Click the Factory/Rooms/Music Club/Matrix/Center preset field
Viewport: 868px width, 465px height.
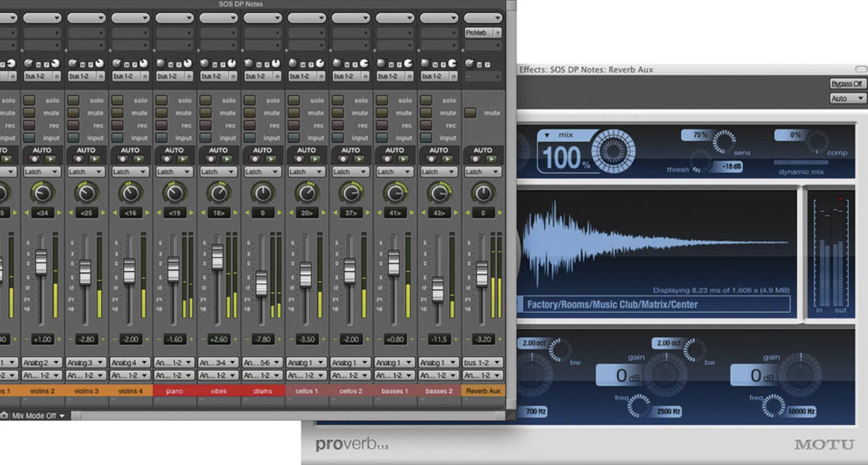point(657,304)
